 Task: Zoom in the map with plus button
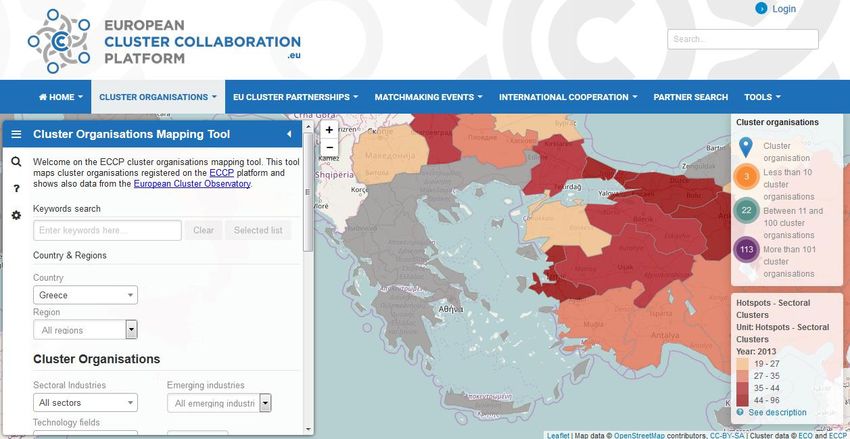pyautogui.click(x=329, y=130)
